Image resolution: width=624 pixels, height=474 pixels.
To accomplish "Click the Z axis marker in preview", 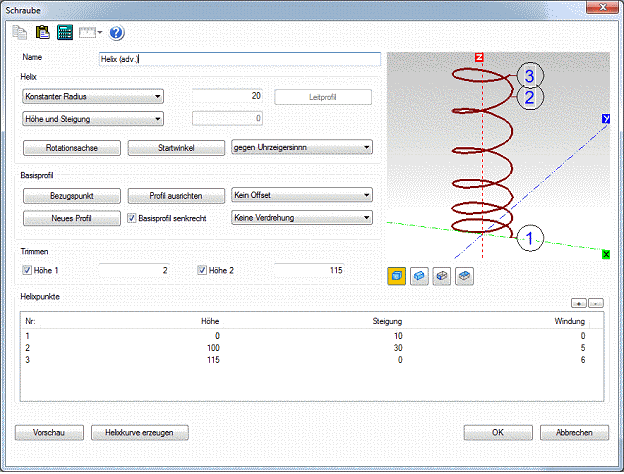I will pyautogui.click(x=479, y=57).
